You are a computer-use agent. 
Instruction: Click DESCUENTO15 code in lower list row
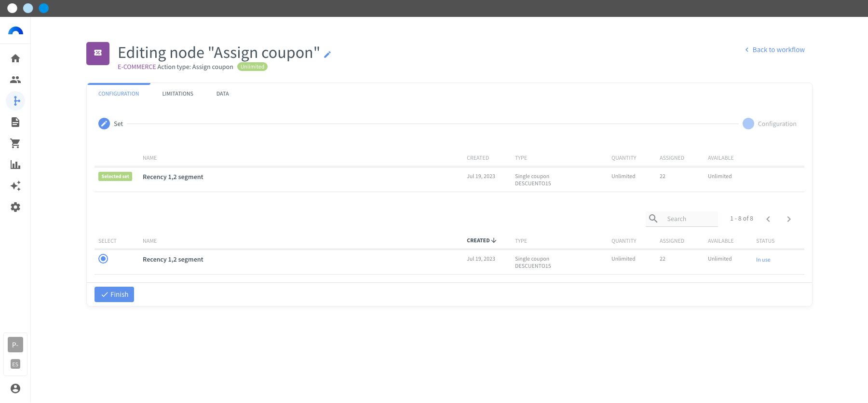533,266
